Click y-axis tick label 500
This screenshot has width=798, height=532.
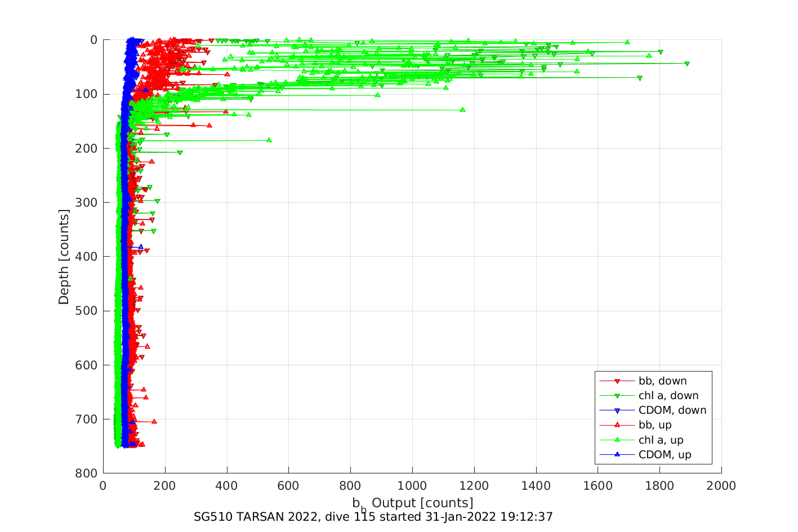pos(87,311)
